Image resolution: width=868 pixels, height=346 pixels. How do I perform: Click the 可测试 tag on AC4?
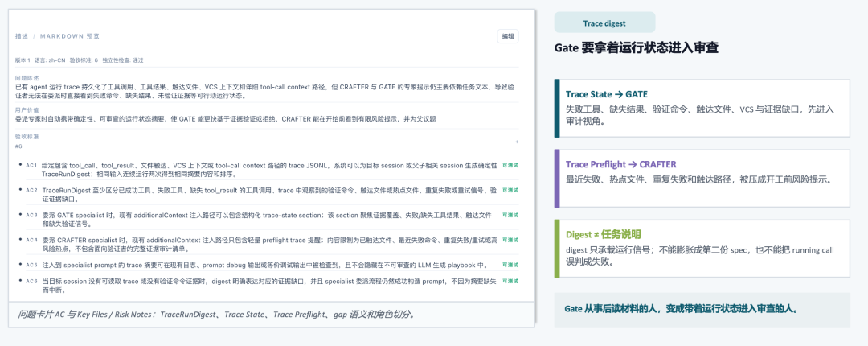(510, 240)
